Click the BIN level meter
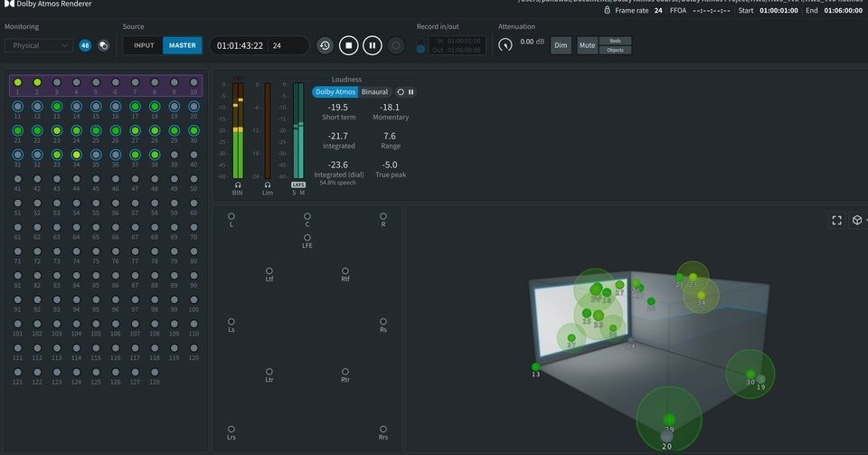The height and width of the screenshot is (455, 868). coord(238,130)
